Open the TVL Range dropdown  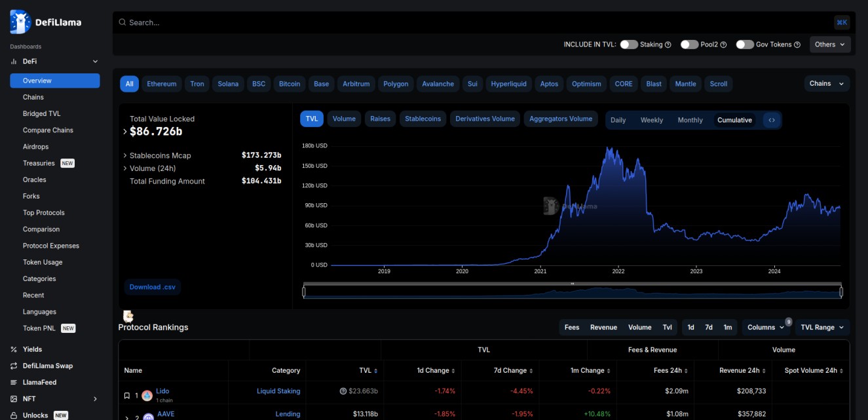click(x=821, y=327)
